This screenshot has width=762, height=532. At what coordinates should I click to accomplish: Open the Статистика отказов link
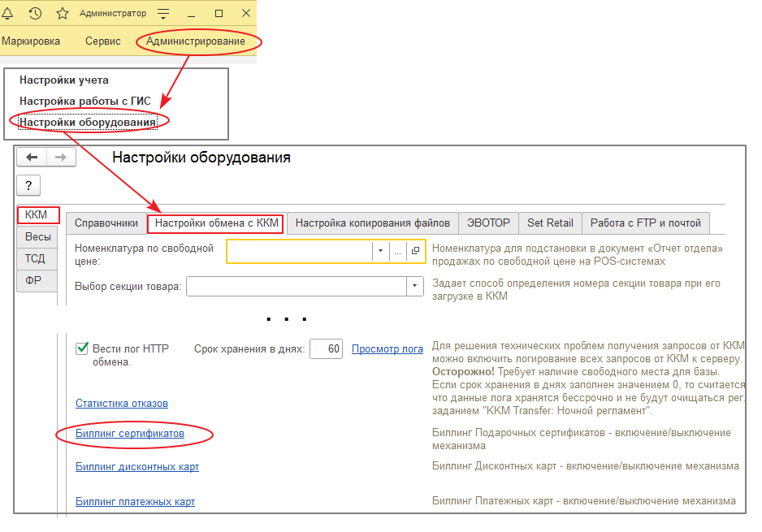click(122, 403)
